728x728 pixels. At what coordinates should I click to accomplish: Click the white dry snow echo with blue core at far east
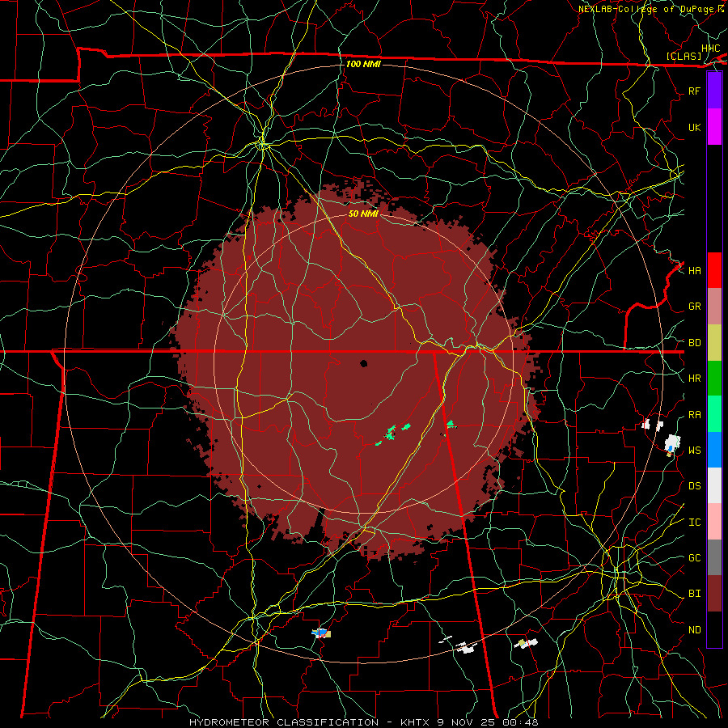(x=672, y=443)
